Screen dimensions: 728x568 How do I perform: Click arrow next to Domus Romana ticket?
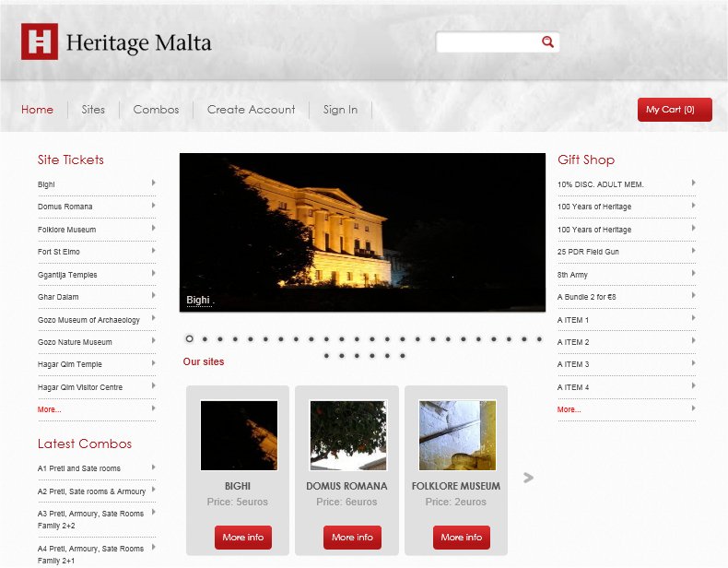tap(153, 206)
